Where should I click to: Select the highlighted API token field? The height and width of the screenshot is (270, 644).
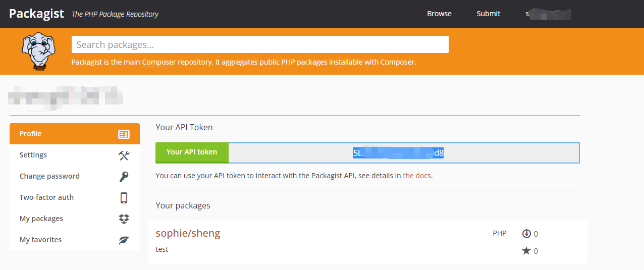coord(404,153)
